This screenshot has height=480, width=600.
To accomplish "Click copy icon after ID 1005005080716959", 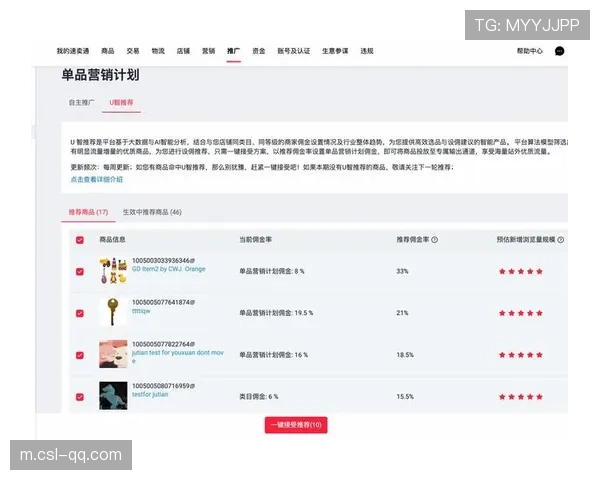I will (x=192, y=386).
